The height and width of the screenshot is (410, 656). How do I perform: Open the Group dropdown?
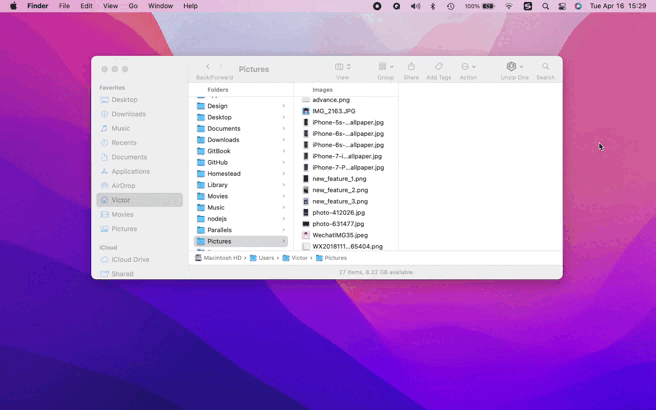pyautogui.click(x=386, y=67)
